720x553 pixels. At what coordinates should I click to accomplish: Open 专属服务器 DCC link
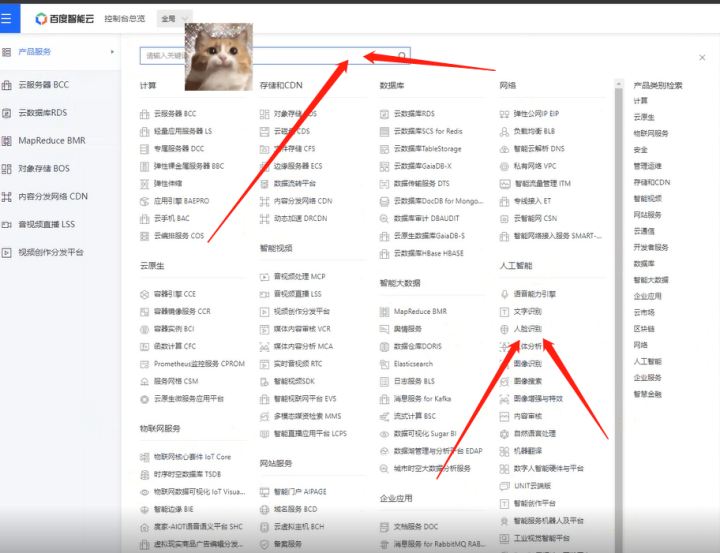(x=179, y=149)
